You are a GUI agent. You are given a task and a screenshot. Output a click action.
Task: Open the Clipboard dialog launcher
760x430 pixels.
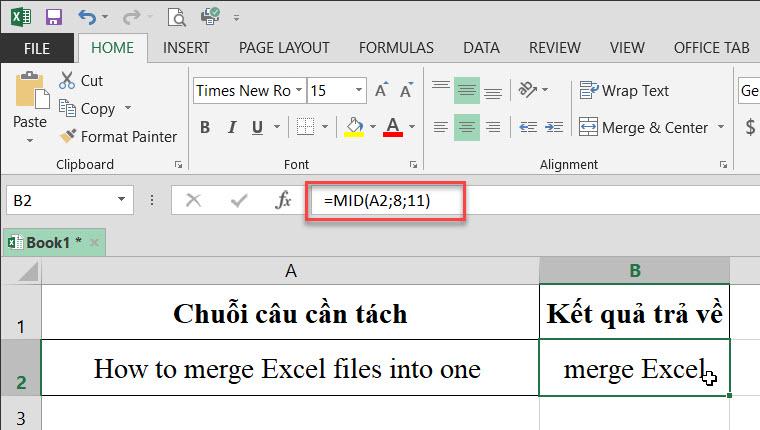[x=178, y=165]
